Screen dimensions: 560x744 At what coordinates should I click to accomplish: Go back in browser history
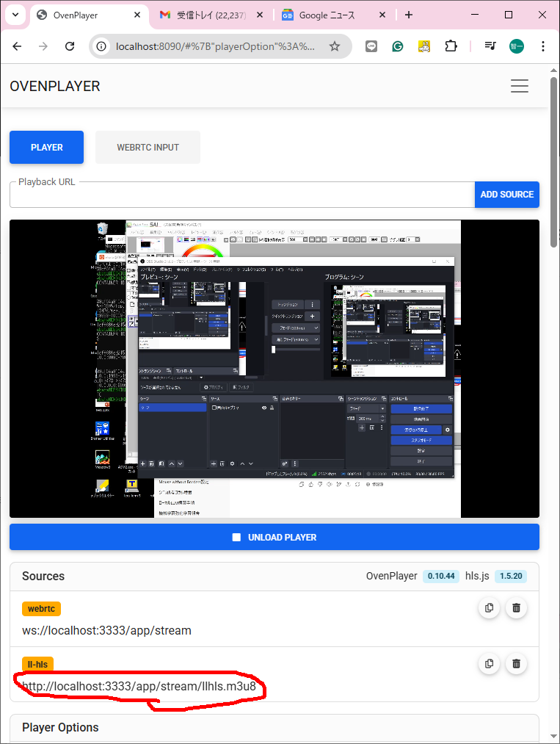coord(17,46)
